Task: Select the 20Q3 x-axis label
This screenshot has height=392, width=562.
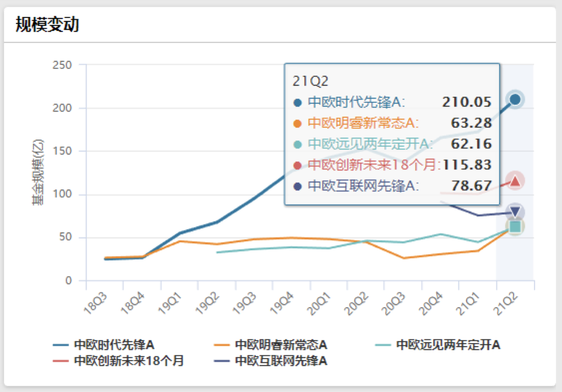Action: [x=394, y=303]
